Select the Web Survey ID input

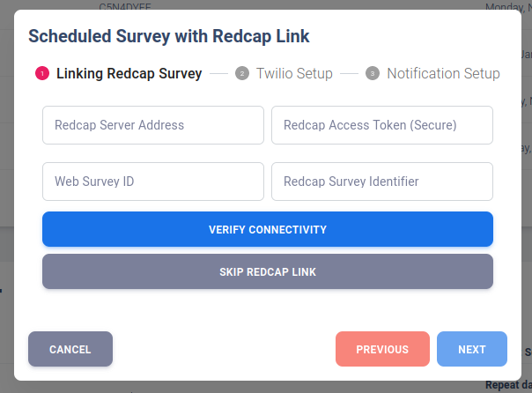tap(153, 182)
